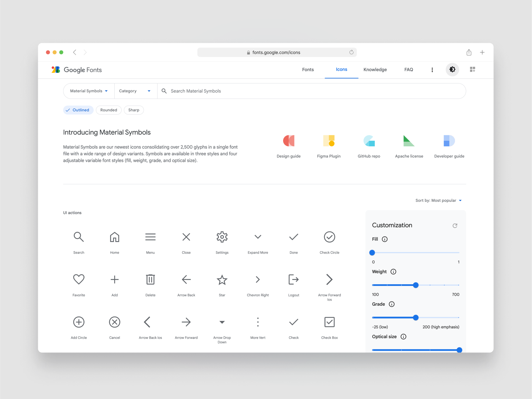Show info about the Grade setting

click(392, 304)
